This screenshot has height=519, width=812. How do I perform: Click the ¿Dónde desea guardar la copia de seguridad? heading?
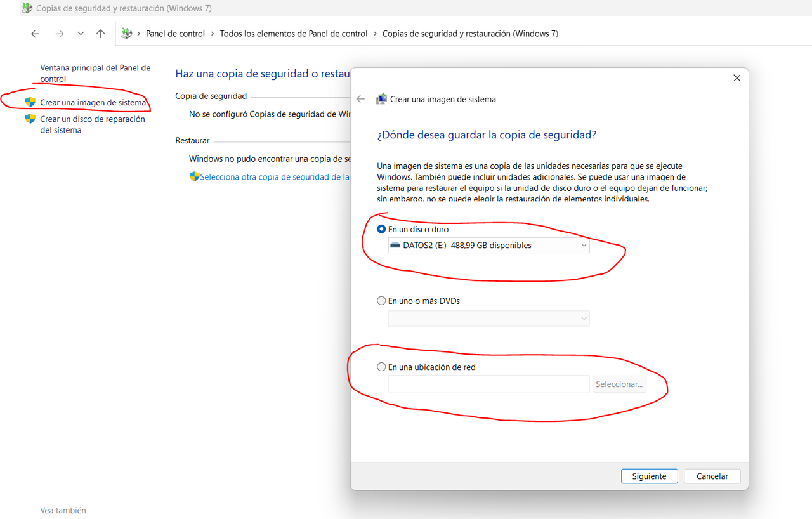(x=487, y=135)
